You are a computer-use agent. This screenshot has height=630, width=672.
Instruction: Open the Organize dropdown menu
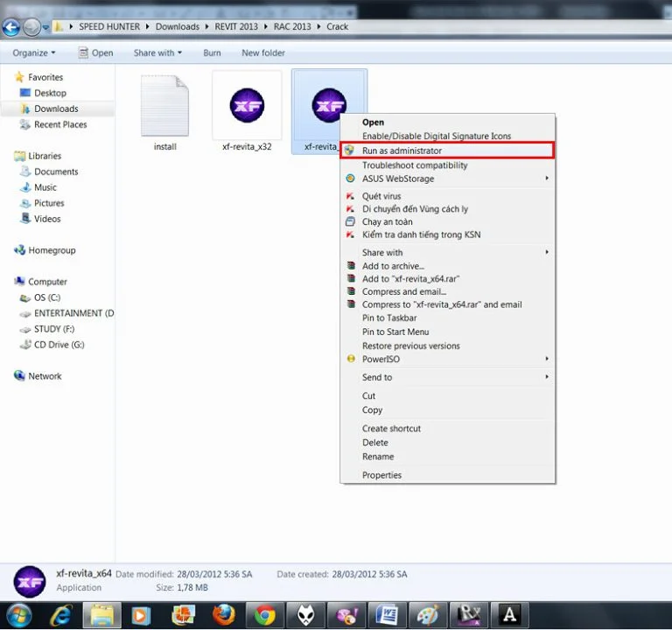34,53
